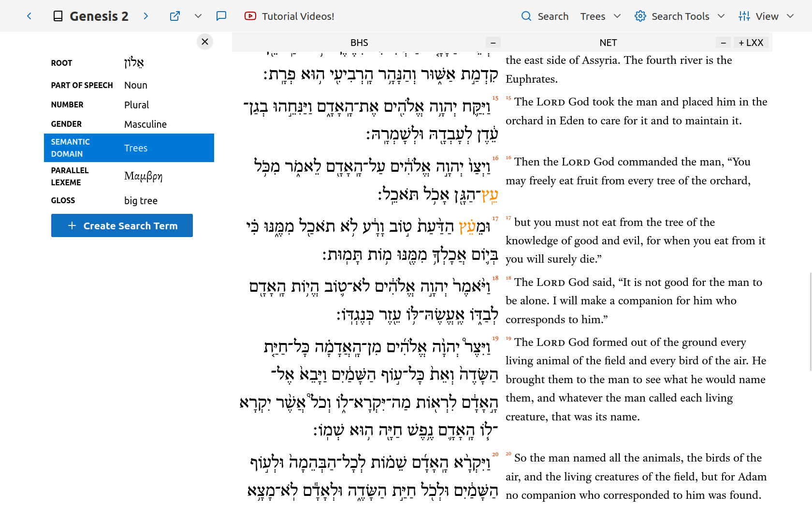Open the Search label in toolbar
The image size is (812, 508).
coord(553,16)
